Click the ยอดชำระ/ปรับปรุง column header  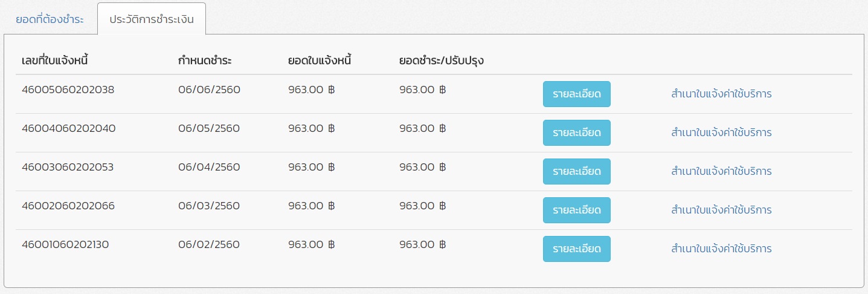pos(442,60)
